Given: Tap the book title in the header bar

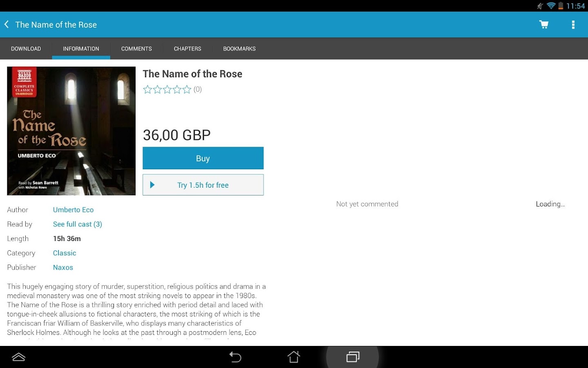Looking at the screenshot, I should coord(56,25).
